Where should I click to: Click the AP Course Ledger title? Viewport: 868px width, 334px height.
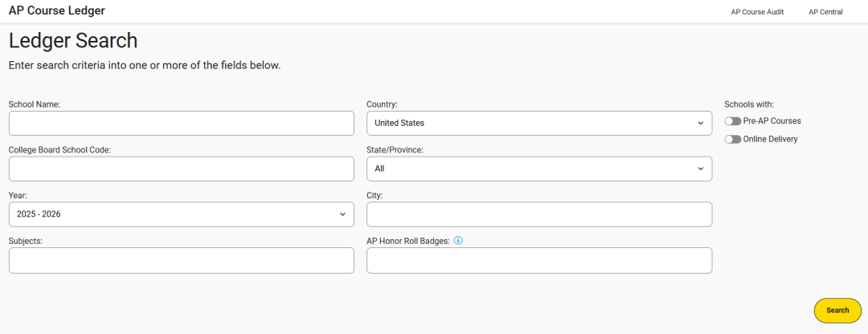coord(56,10)
